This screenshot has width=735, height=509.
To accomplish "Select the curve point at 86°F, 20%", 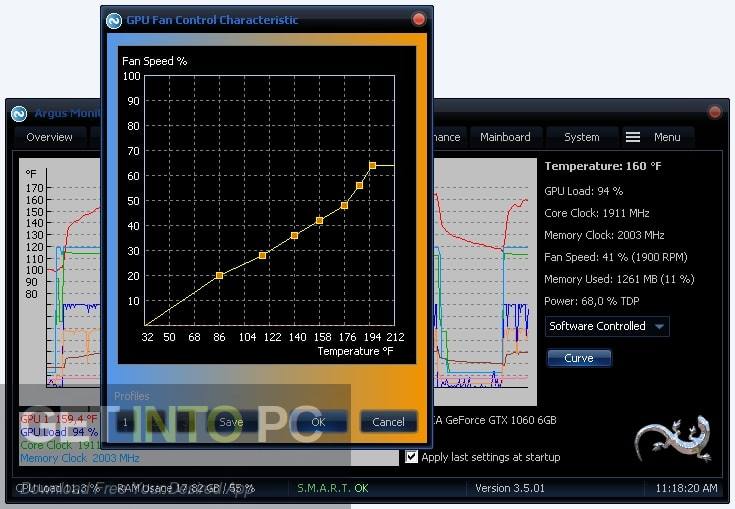I will point(219,276).
